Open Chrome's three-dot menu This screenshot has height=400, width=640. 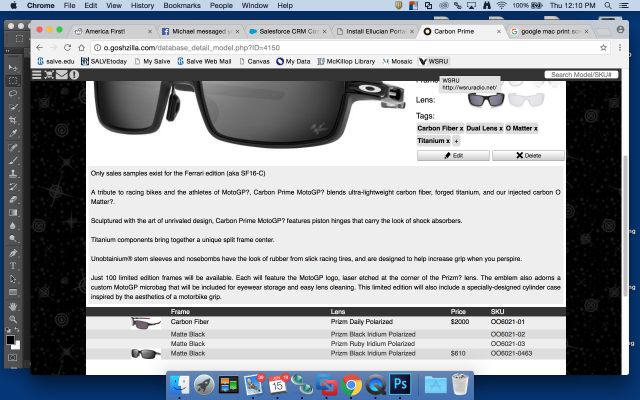(x=620, y=48)
